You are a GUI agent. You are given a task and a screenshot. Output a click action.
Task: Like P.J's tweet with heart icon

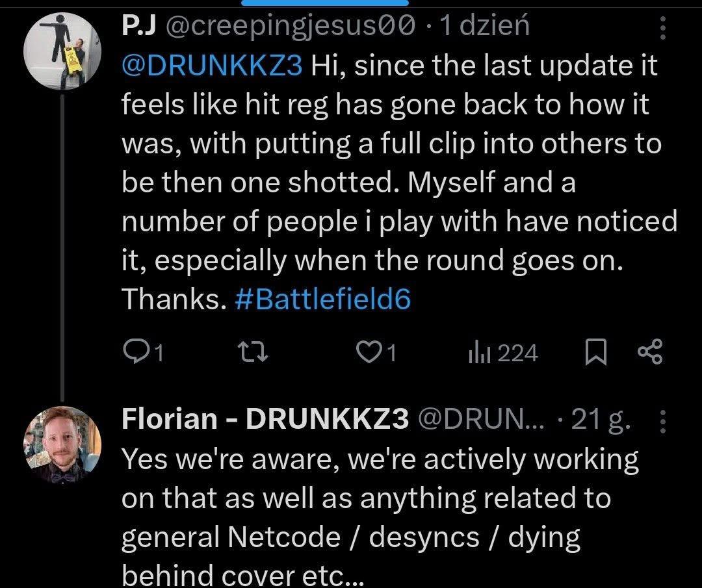click(x=369, y=353)
